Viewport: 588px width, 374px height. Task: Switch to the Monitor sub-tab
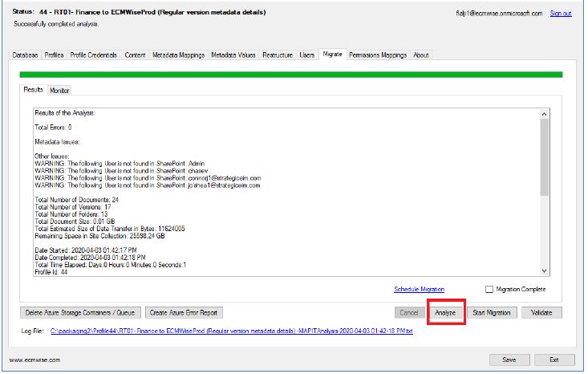click(x=59, y=91)
